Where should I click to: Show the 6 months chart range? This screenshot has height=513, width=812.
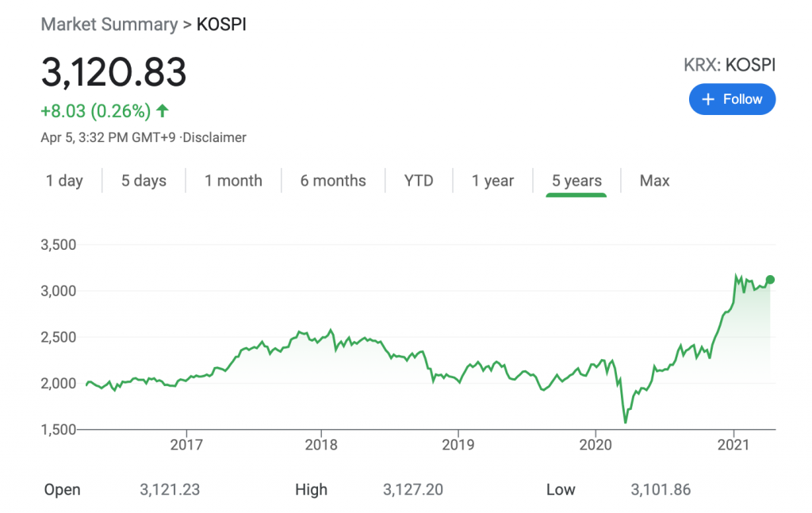pos(333,181)
